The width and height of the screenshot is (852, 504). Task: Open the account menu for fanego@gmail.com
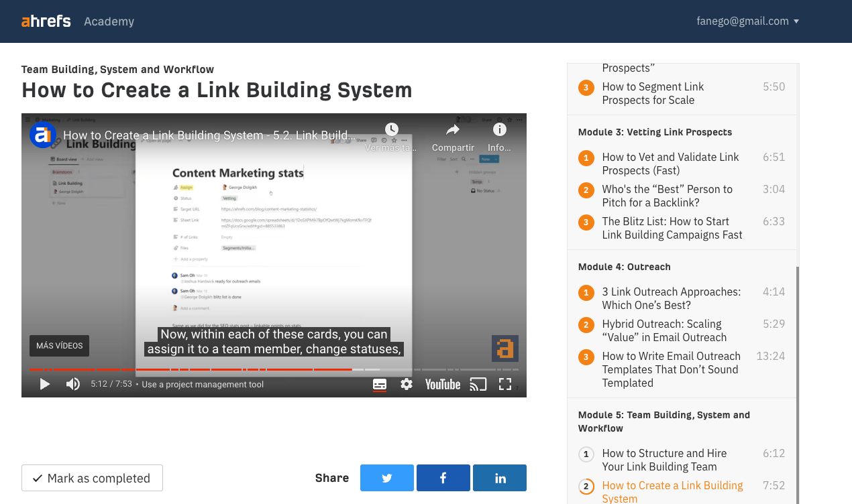[x=747, y=21]
